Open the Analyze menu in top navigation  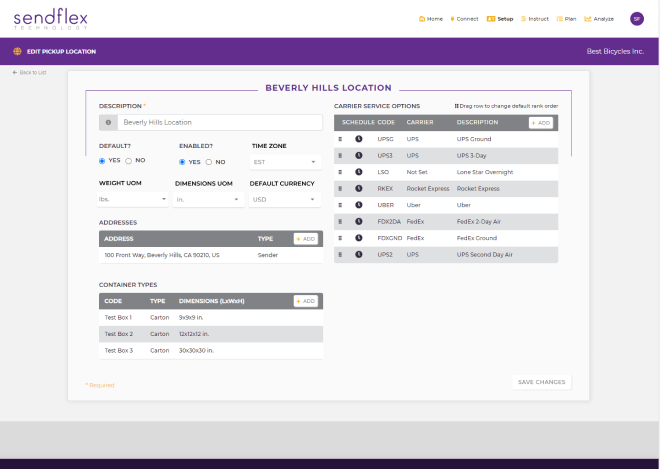[x=603, y=19]
